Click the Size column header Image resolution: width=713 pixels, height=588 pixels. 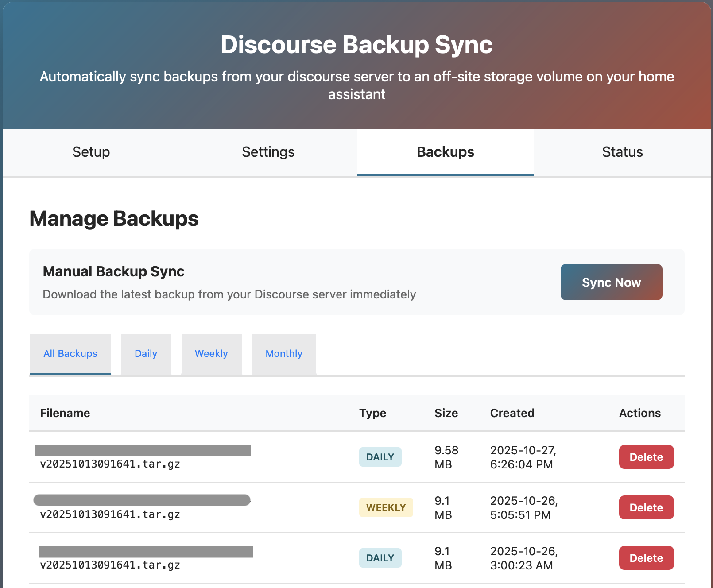[446, 413]
